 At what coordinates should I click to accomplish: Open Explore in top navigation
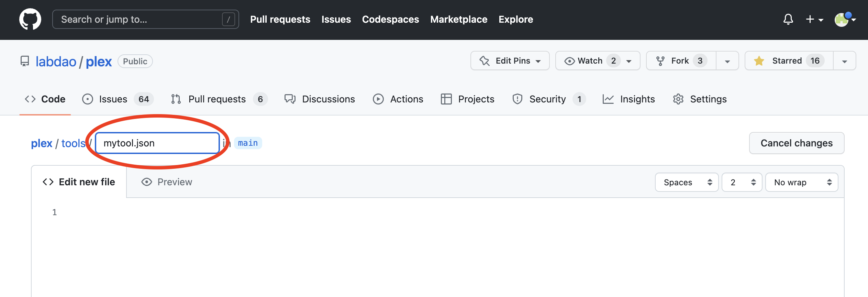coord(516,19)
